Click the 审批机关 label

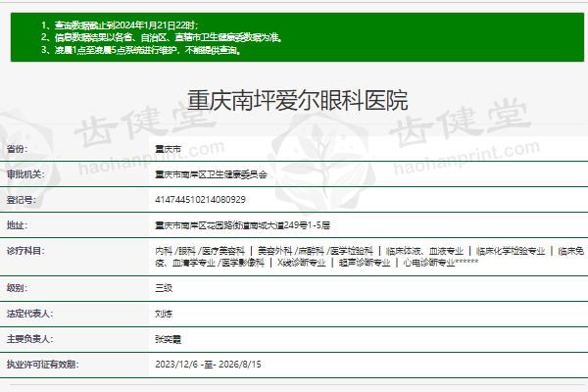tap(25, 174)
